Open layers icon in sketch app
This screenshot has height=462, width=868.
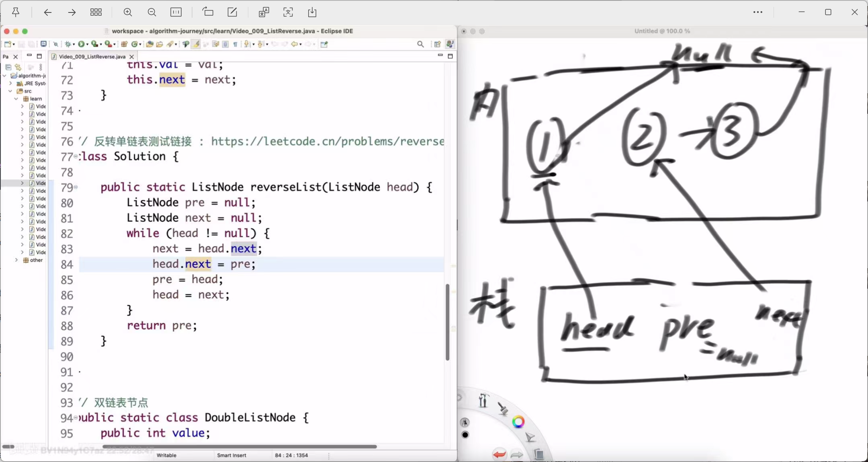pyautogui.click(x=539, y=454)
